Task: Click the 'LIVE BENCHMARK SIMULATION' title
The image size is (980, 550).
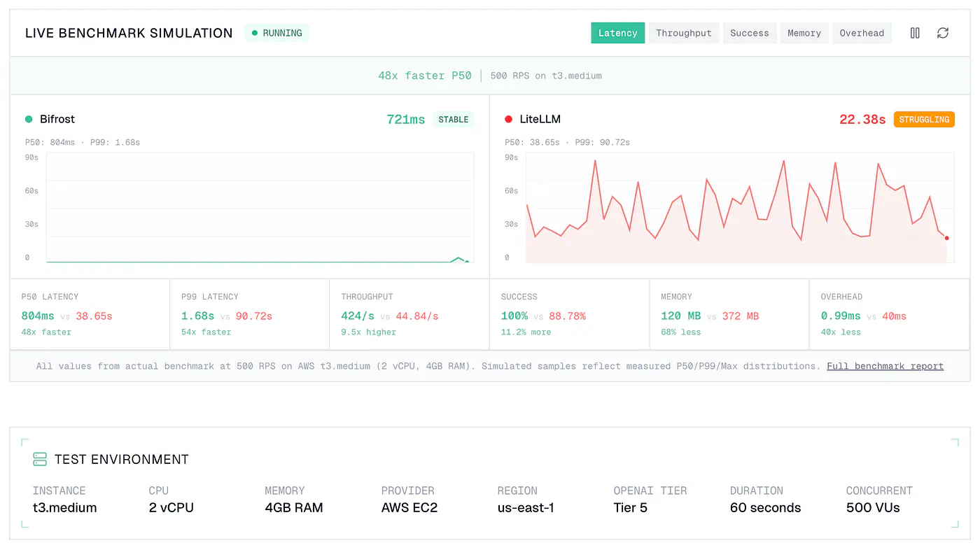Action: [x=129, y=33]
